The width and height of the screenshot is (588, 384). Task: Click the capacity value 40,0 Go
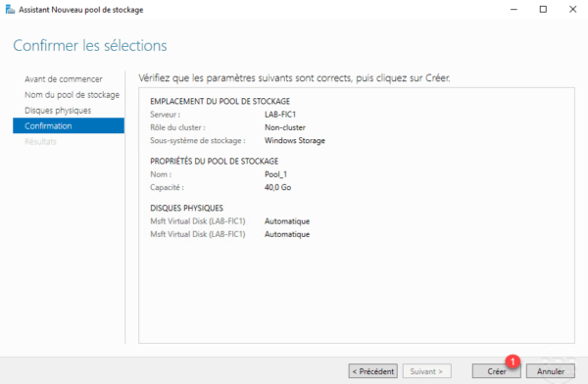tap(278, 187)
